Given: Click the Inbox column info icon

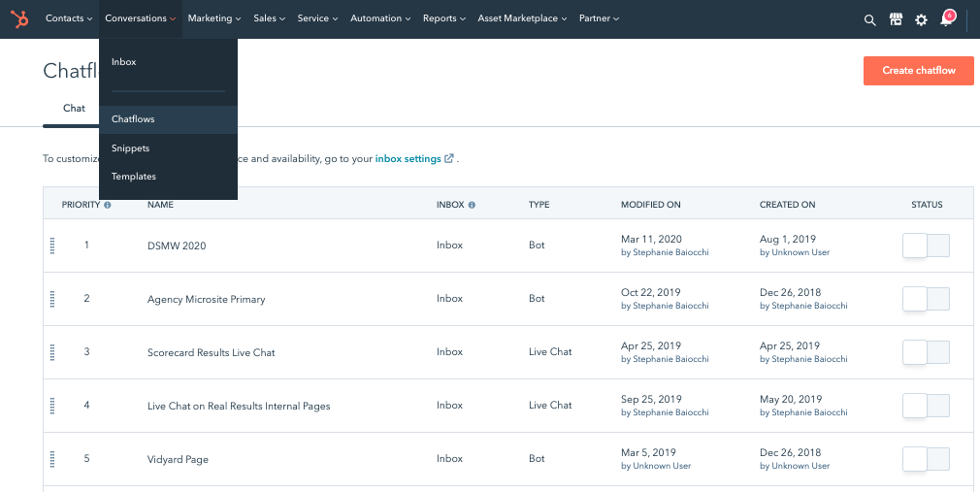Looking at the screenshot, I should click(x=472, y=205).
